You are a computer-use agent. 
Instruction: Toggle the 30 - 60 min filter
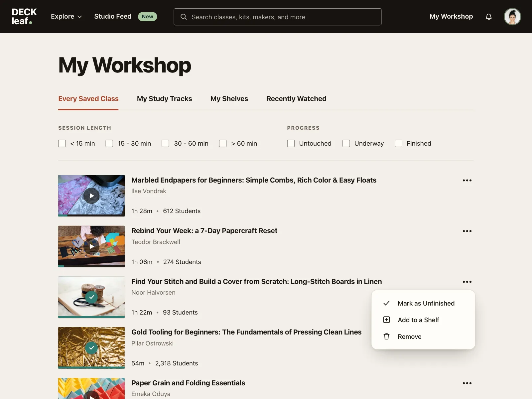click(x=166, y=143)
